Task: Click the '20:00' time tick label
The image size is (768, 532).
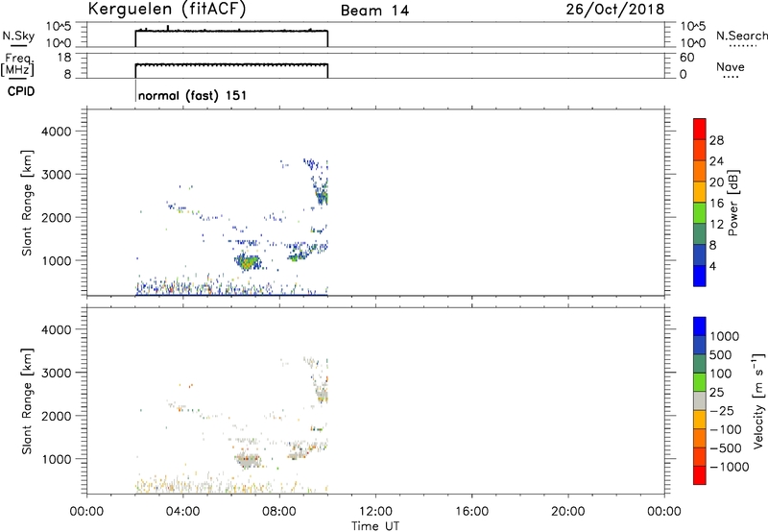Action: click(567, 512)
